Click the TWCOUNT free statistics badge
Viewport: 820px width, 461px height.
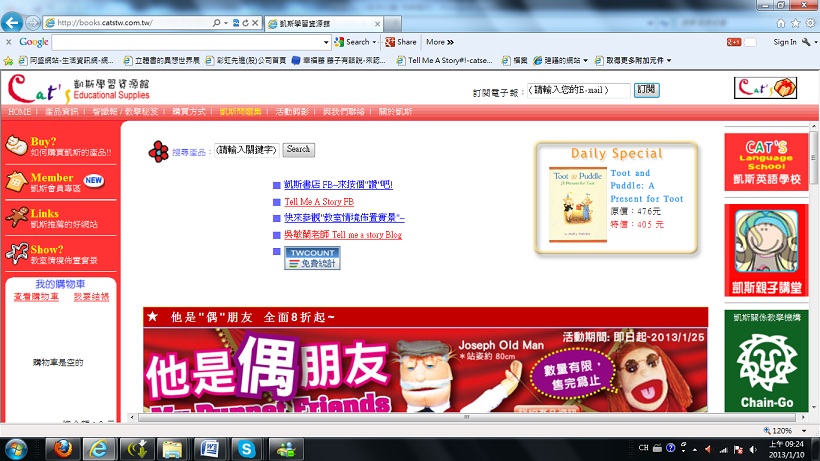pyautogui.click(x=312, y=258)
